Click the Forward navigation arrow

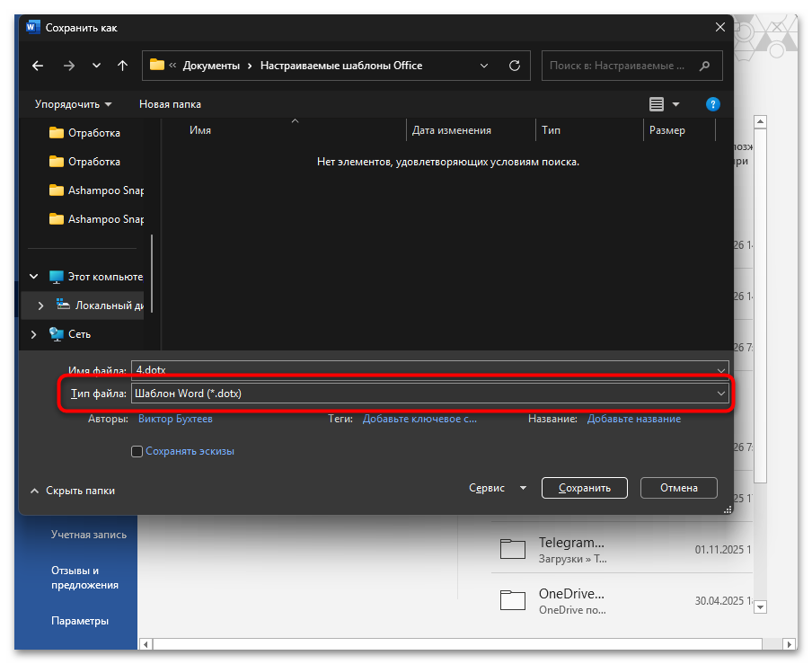(x=69, y=66)
